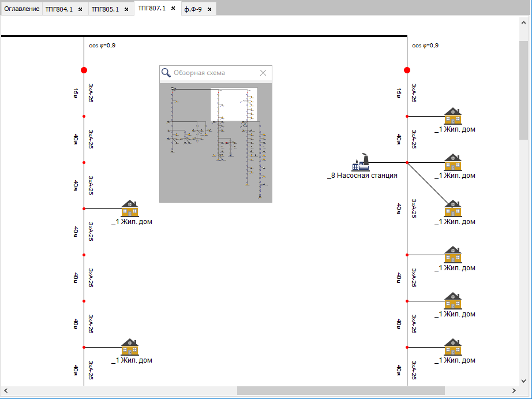
Task: Select the Насосная станция pump station icon
Action: tap(361, 162)
